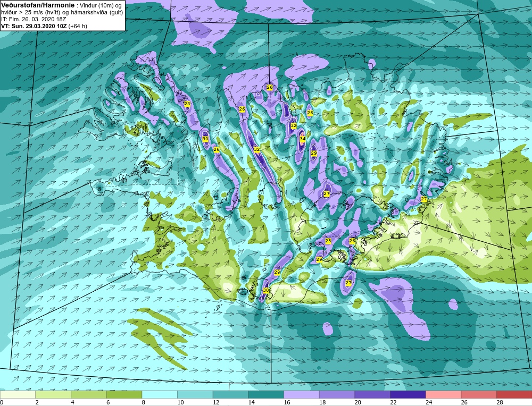Click 'hámarkshviða (gult)' in the header

97,12
